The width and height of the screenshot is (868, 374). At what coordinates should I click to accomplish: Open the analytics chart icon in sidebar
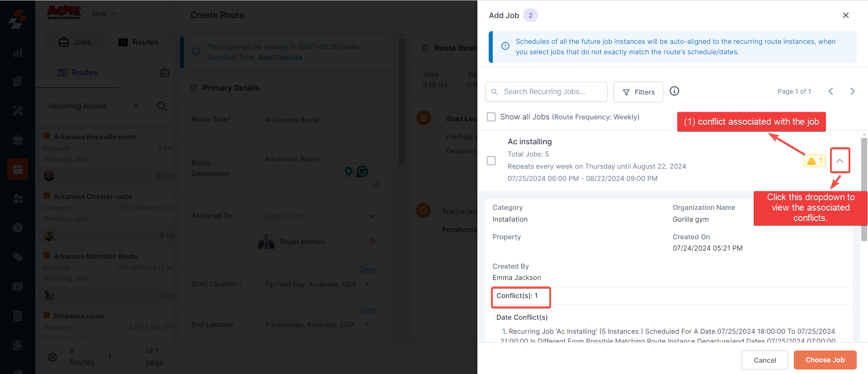(x=18, y=52)
